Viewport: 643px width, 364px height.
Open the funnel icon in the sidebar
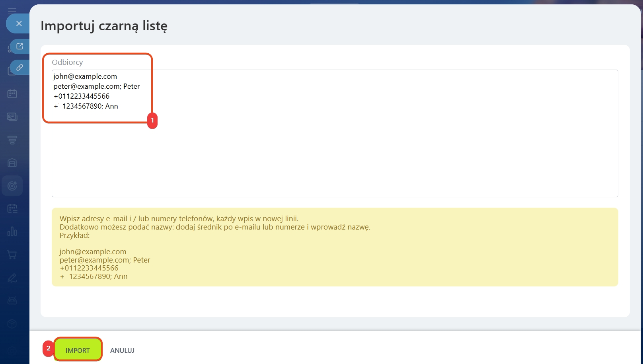click(12, 140)
